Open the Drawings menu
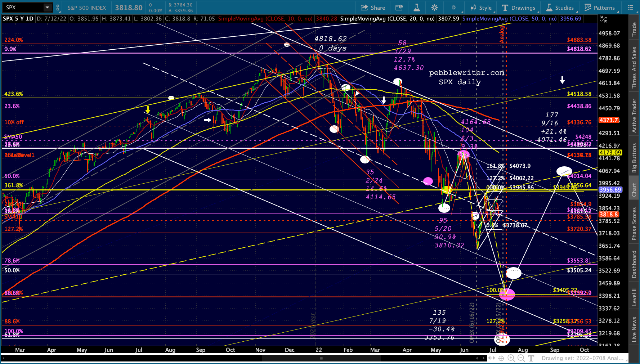Screen dimensions: 640x364 pos(519,8)
